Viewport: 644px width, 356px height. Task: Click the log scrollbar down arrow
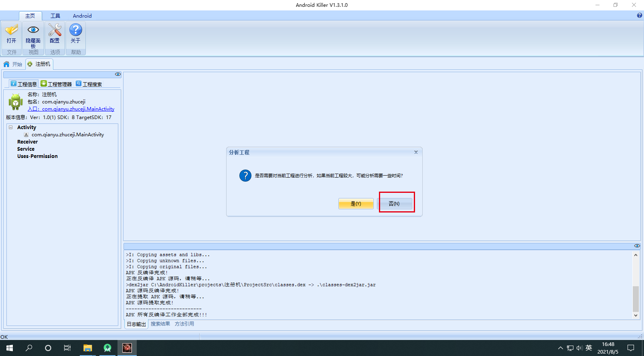click(x=636, y=316)
